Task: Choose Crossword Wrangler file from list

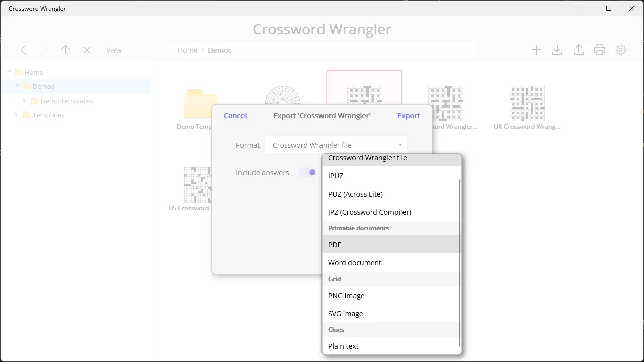Action: (x=391, y=160)
